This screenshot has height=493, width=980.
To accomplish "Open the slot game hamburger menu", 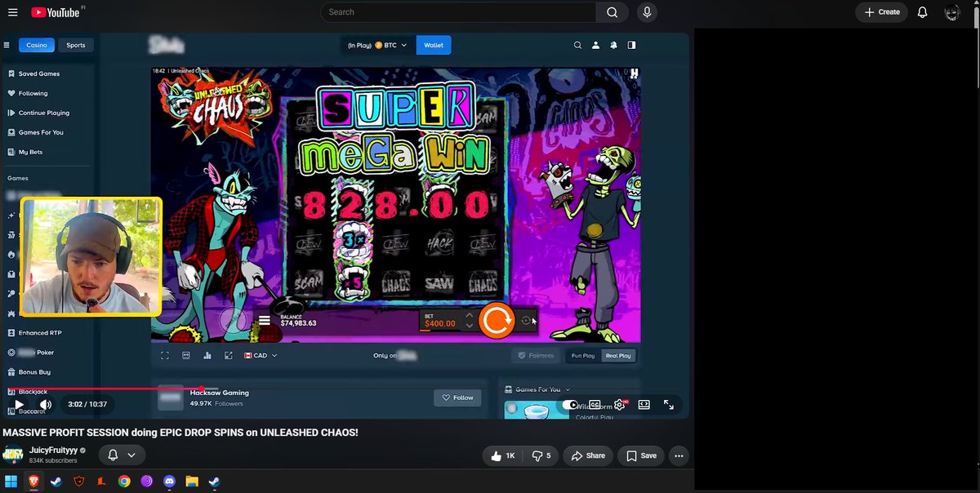I will pos(265,321).
